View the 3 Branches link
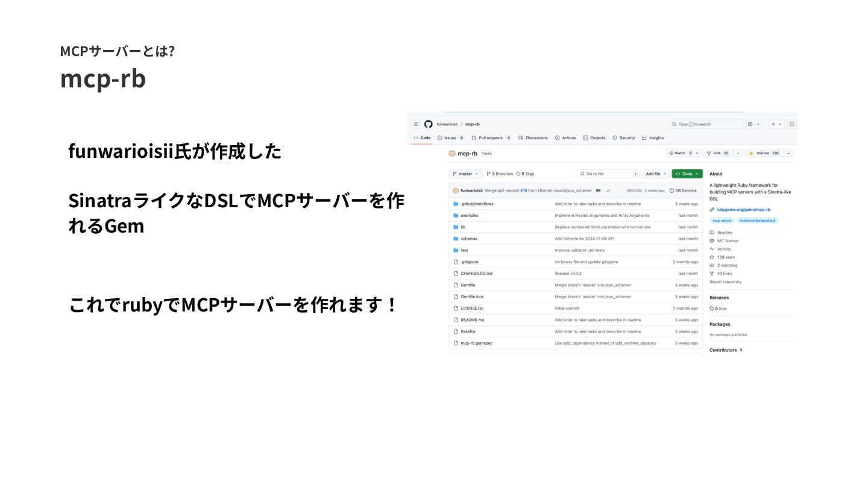Viewport: 868px width, 488px height. click(500, 174)
